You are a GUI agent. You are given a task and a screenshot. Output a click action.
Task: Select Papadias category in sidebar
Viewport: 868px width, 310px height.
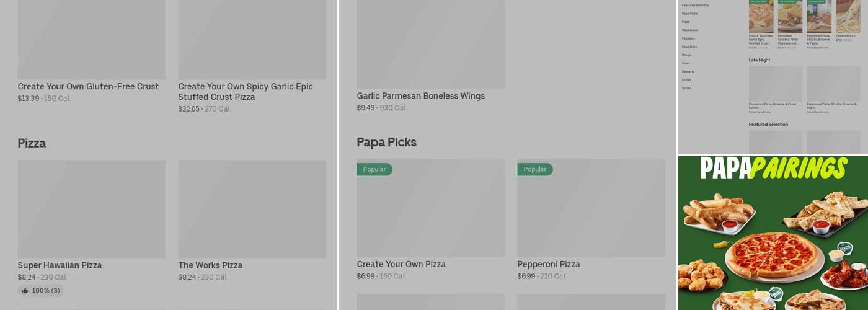(x=688, y=38)
